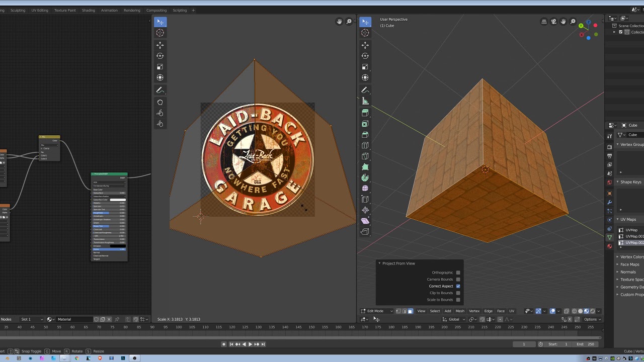Image resolution: width=644 pixels, height=362 pixels.
Task: Open the Edit Mode dropdown
Action: coord(377,311)
